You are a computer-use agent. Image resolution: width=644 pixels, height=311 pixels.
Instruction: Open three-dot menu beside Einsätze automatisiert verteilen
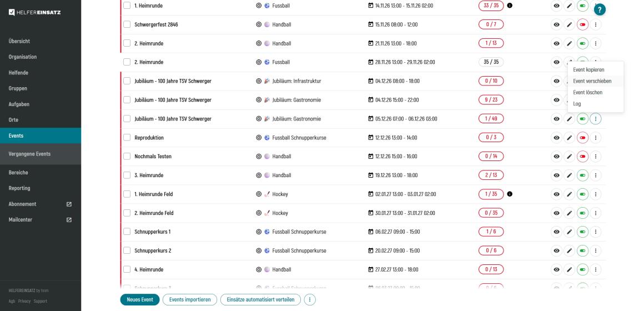point(309,300)
